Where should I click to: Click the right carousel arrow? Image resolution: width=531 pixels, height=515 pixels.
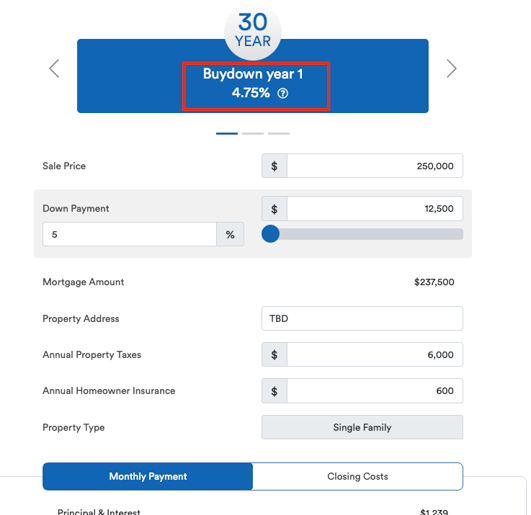click(451, 68)
